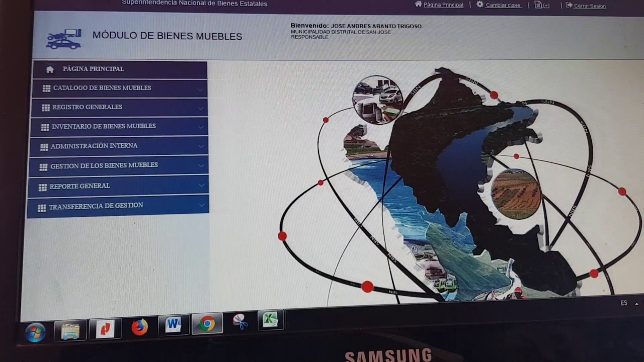Screen dimensions: 644x362
Task: Click the Cambiar clave link
Action: pos(503,5)
